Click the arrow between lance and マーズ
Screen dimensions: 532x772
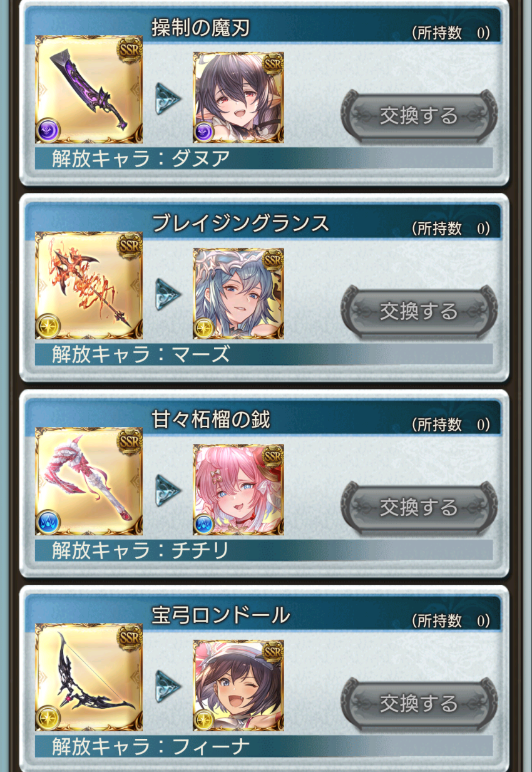click(168, 294)
